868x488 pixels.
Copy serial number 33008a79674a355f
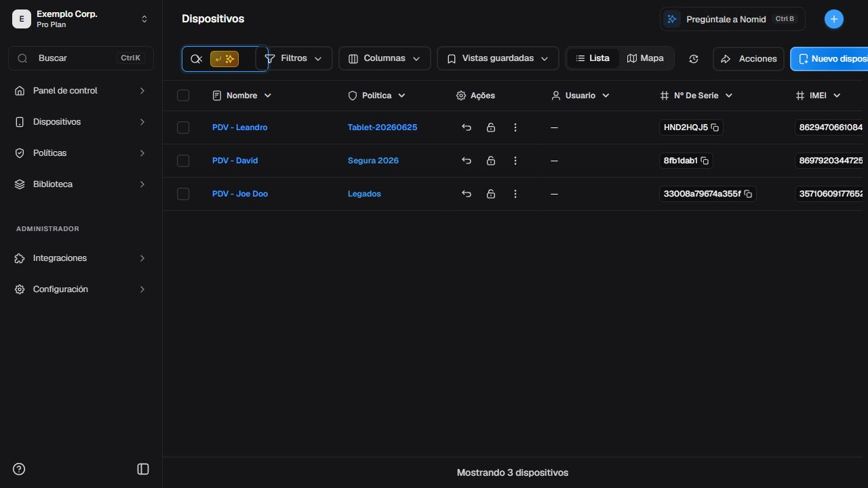748,194
